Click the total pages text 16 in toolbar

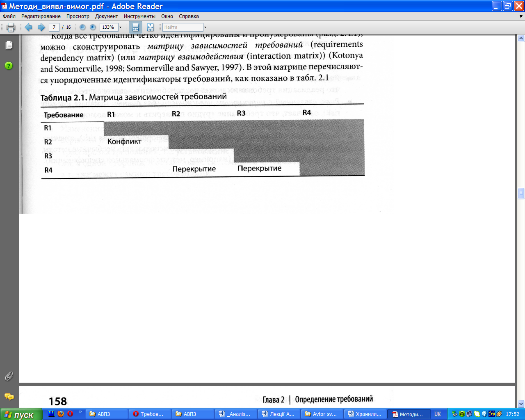click(68, 27)
